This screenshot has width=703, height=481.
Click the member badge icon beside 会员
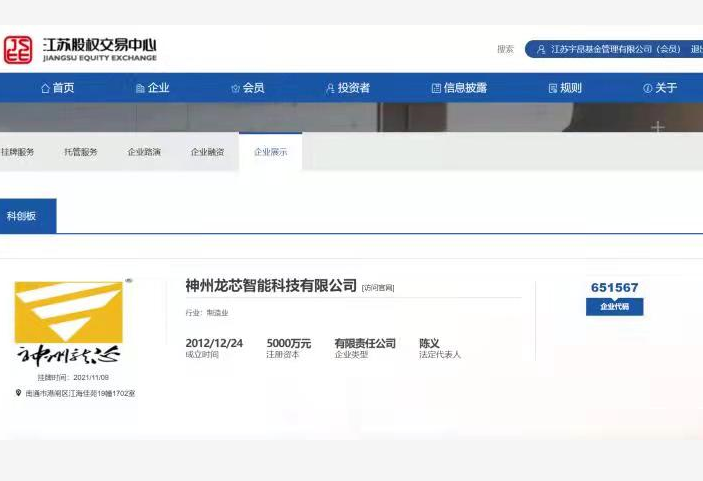235,88
